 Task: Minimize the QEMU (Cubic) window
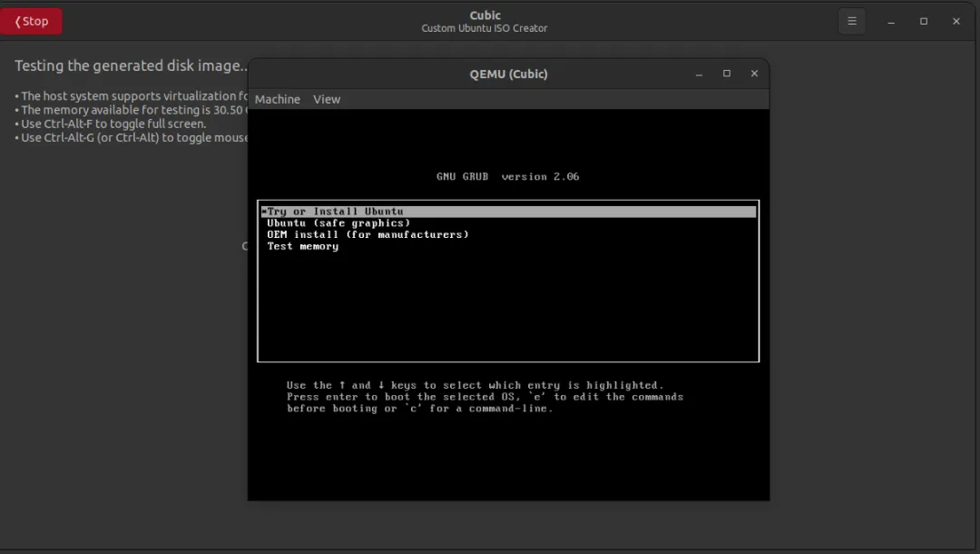pos(699,74)
